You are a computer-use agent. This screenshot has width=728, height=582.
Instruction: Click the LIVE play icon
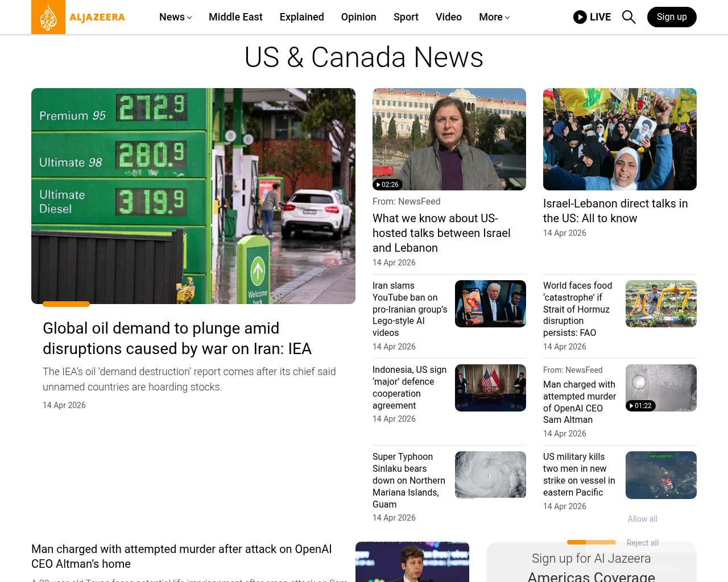[x=580, y=17]
